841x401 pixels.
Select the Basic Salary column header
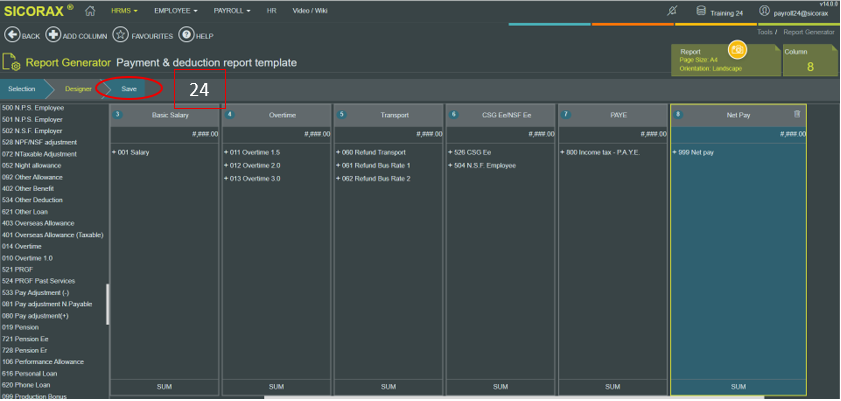(164, 115)
